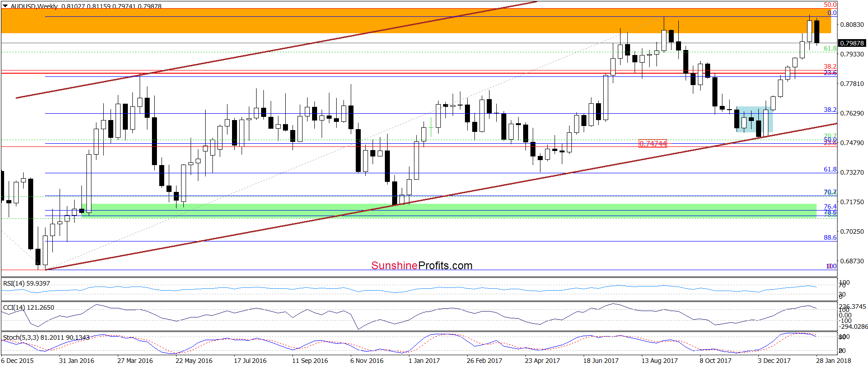Screen dimensions: 868x367
Task: Click the 0.80830 price axis label
Action: (x=852, y=25)
